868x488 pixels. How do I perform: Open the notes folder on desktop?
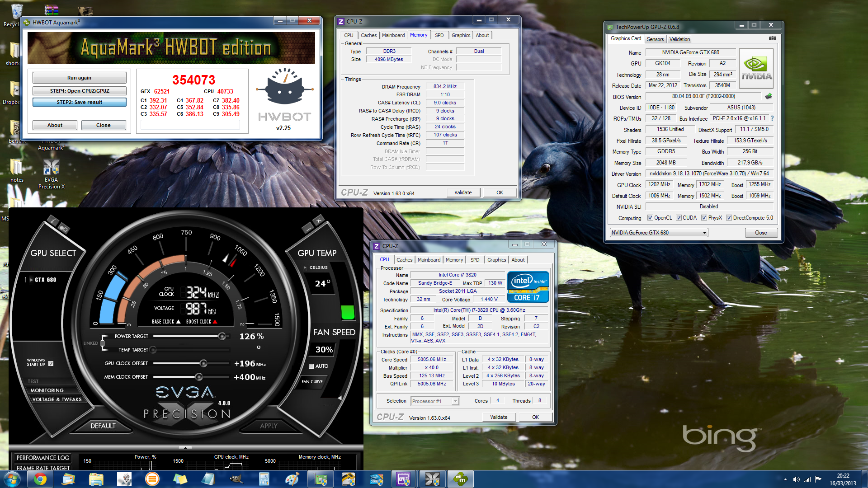pyautogui.click(x=17, y=171)
